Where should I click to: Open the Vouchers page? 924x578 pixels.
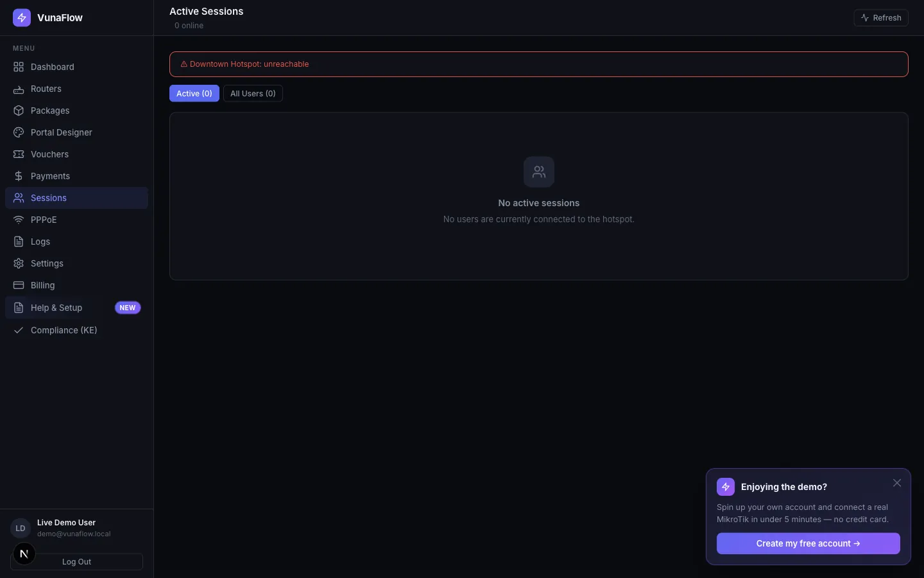[76, 154]
